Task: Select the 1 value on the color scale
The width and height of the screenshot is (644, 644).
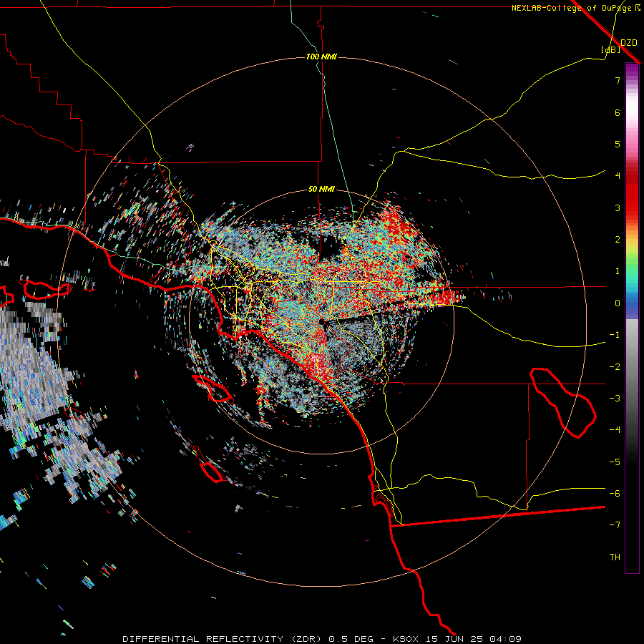Action: point(618,271)
